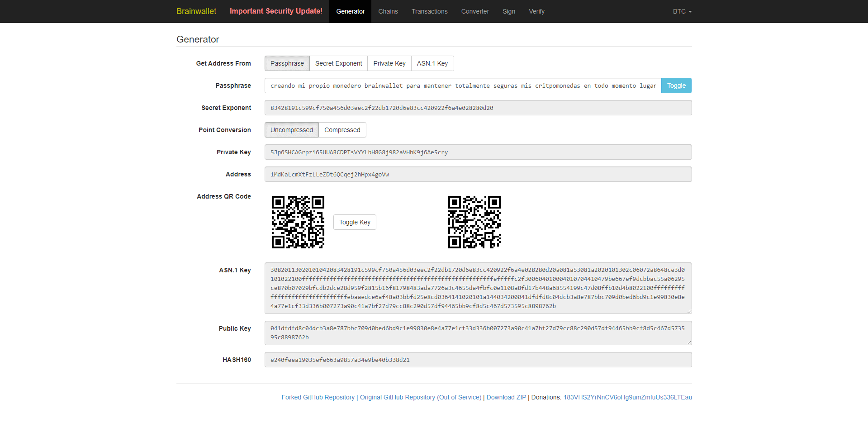Screen dimensions: 868x437
Task: Switch to the Sign tab
Action: [x=508, y=11]
